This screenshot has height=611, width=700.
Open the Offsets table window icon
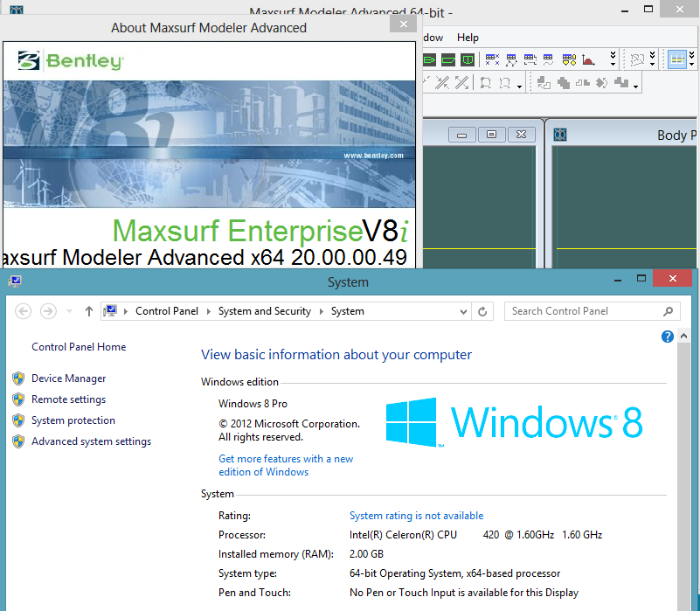[x=569, y=59]
